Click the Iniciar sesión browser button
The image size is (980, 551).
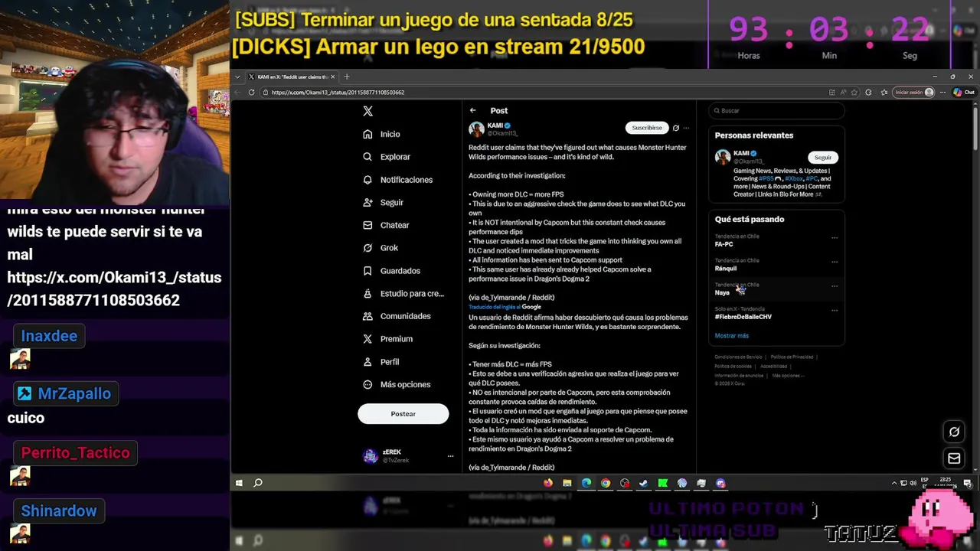[914, 93]
